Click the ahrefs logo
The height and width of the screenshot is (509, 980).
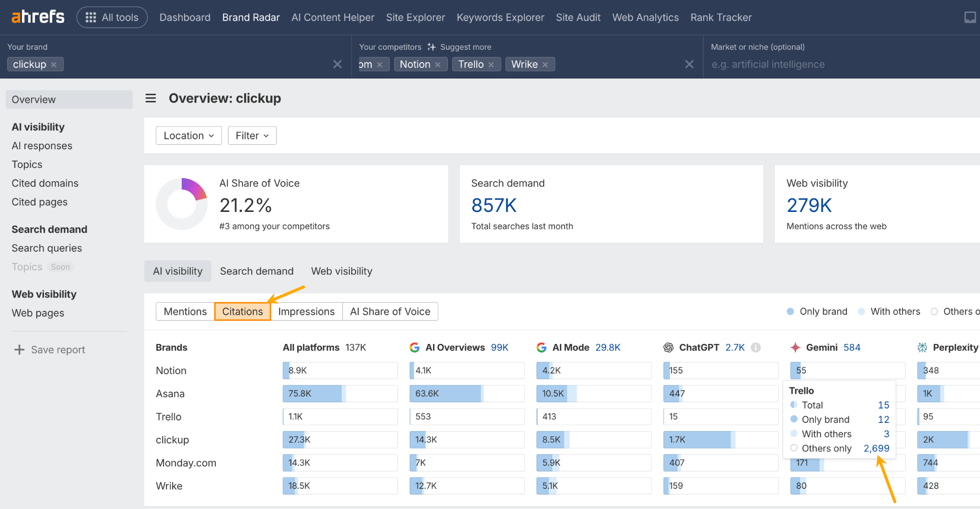pos(37,16)
